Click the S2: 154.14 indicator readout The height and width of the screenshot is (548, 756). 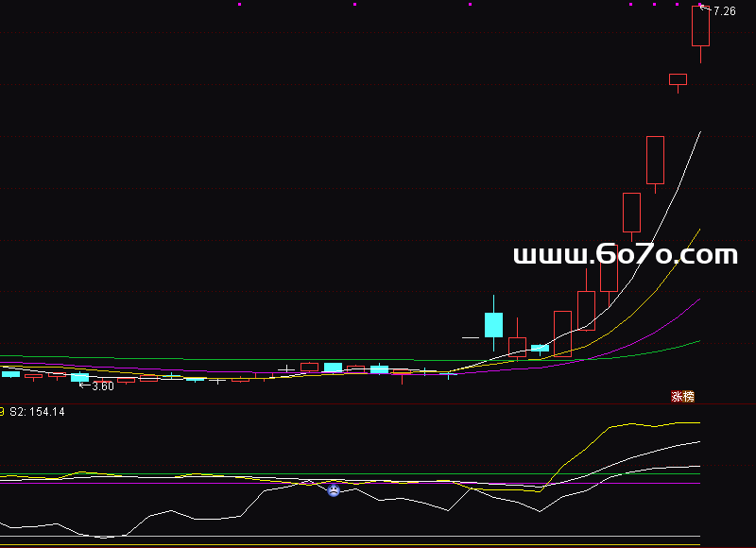[37, 412]
